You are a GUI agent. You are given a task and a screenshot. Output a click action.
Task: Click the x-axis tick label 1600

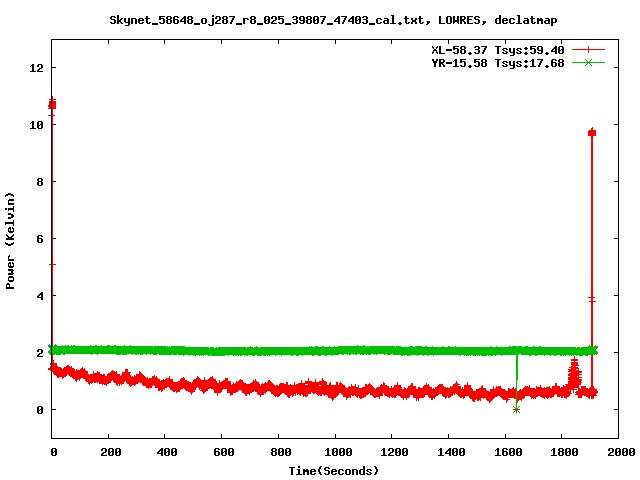pyautogui.click(x=508, y=452)
